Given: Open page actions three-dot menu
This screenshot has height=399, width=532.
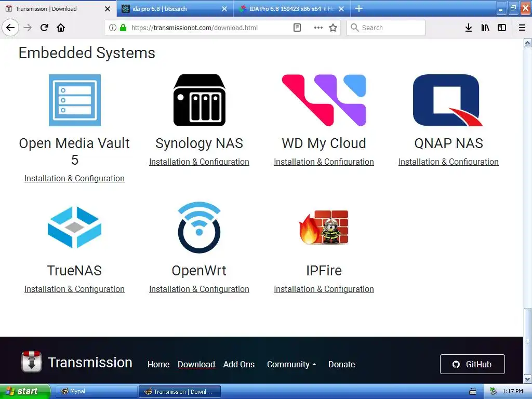Looking at the screenshot, I should (x=318, y=28).
